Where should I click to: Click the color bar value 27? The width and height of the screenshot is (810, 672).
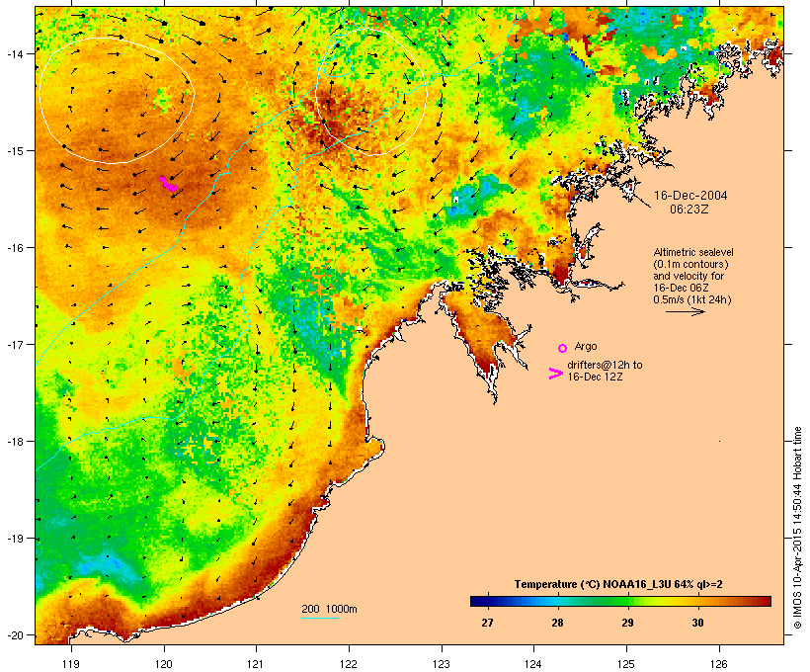coord(487,623)
